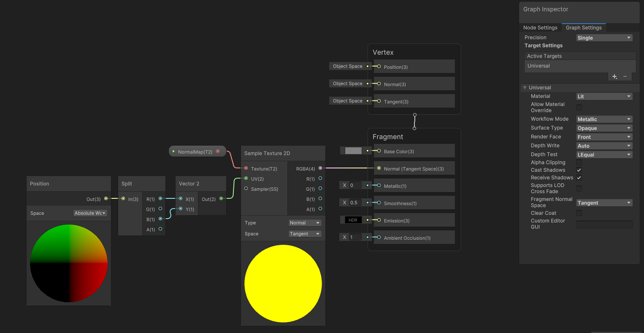Click the Out(2) port of Vector 2 node

(x=221, y=198)
